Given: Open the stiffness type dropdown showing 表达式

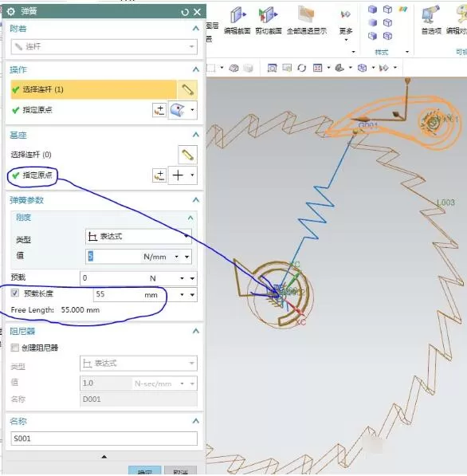Looking at the screenshot, I should [x=139, y=237].
